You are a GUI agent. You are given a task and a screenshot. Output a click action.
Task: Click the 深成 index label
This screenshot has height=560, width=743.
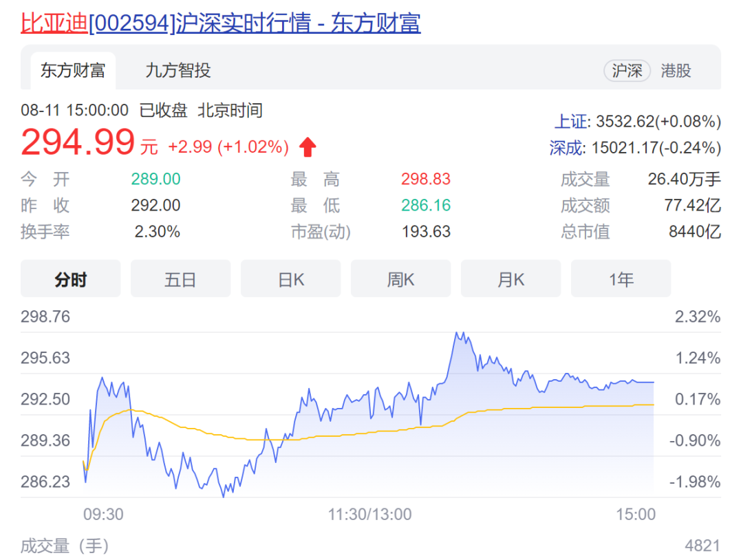tap(566, 148)
